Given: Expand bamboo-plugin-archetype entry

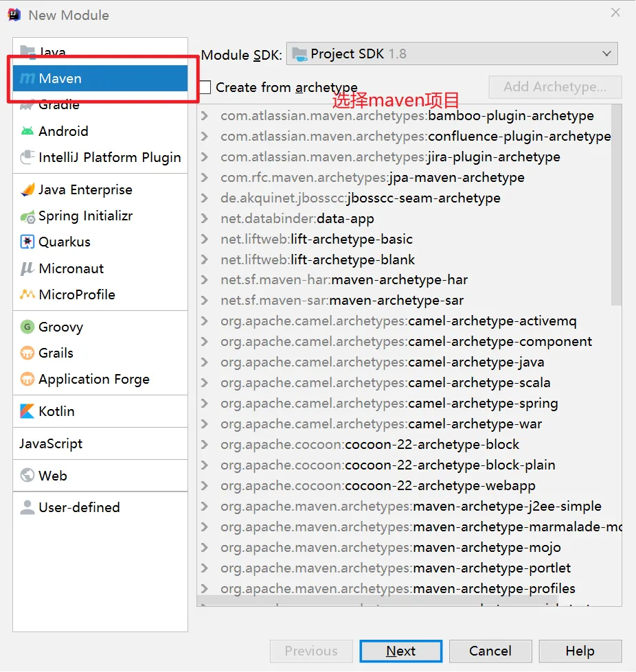Looking at the screenshot, I should point(205,116).
